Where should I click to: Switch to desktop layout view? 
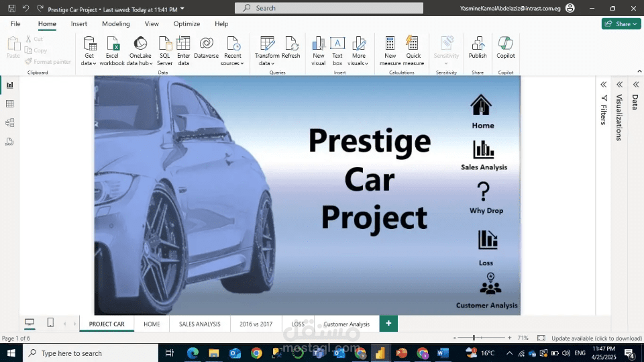pos(30,323)
